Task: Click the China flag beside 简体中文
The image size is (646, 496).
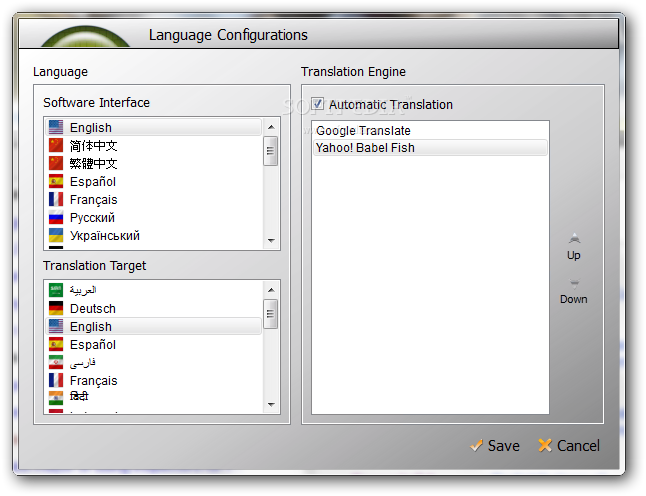Action: [x=56, y=145]
